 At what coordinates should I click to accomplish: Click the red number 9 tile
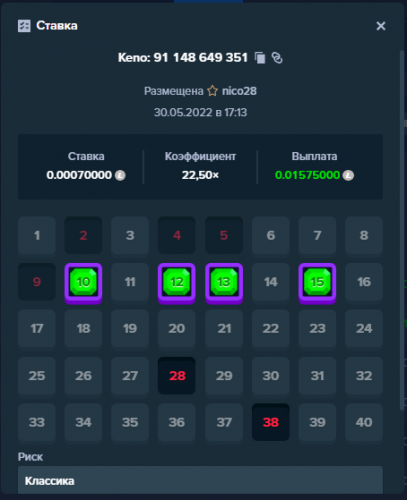[x=37, y=282]
